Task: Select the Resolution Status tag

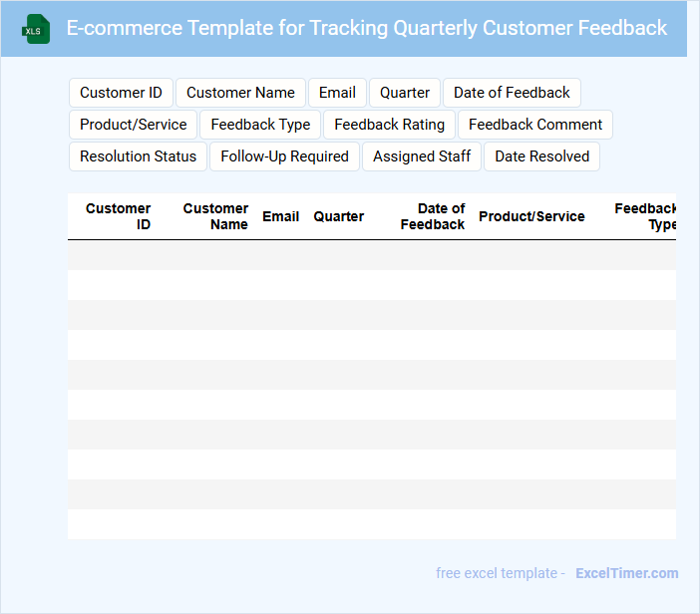Action: click(139, 156)
